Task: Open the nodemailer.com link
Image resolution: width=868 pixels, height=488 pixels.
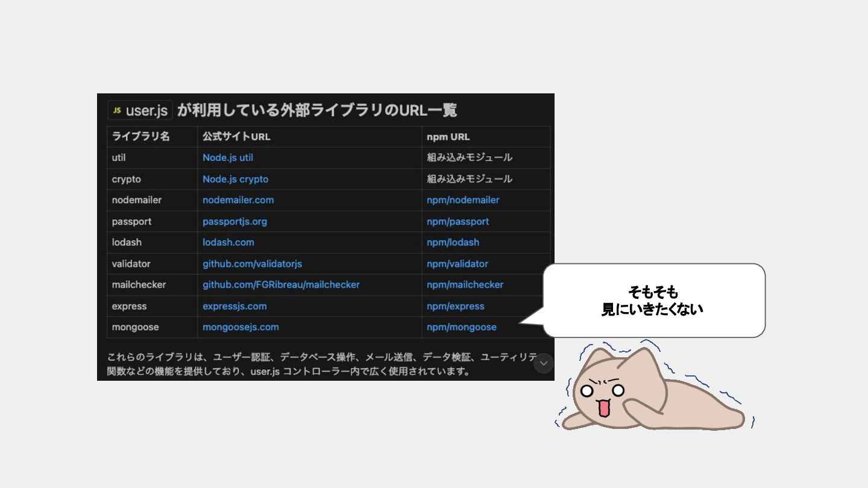Action: pyautogui.click(x=238, y=200)
